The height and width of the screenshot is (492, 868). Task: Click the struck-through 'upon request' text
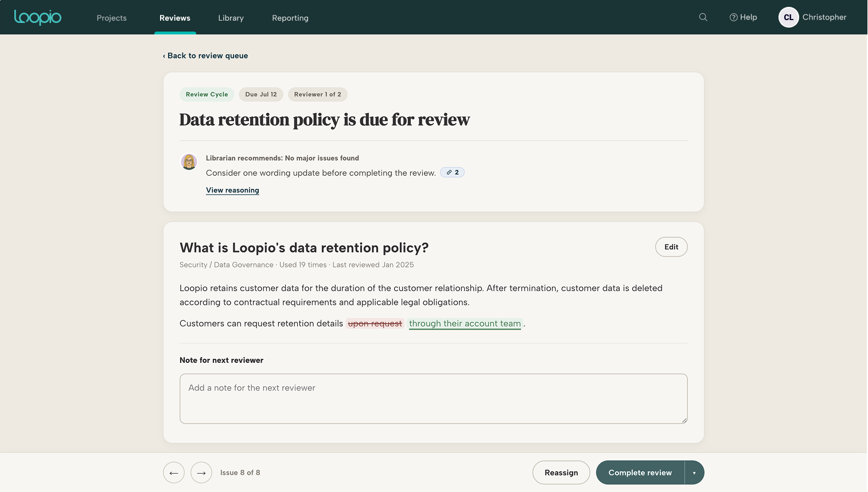[375, 324]
